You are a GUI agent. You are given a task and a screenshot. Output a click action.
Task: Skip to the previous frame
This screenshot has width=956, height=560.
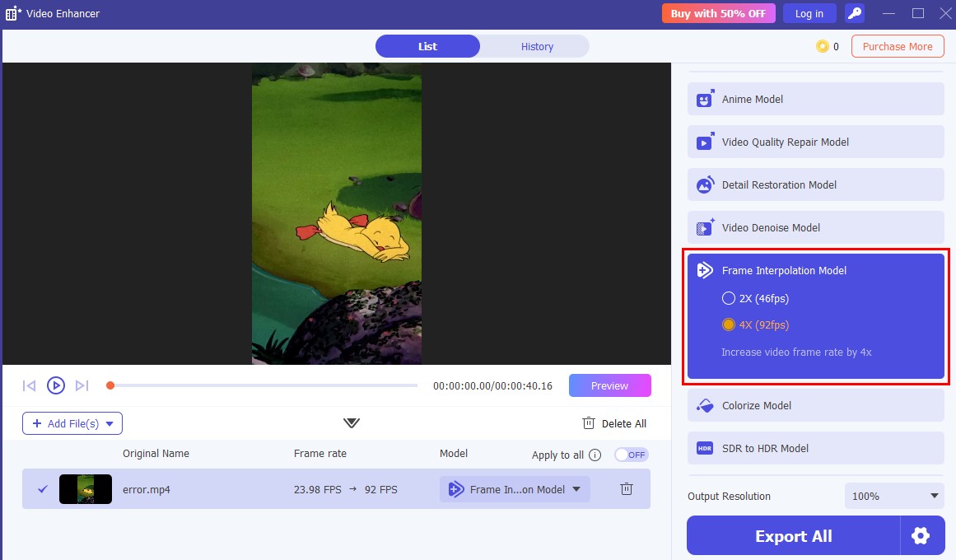30,385
